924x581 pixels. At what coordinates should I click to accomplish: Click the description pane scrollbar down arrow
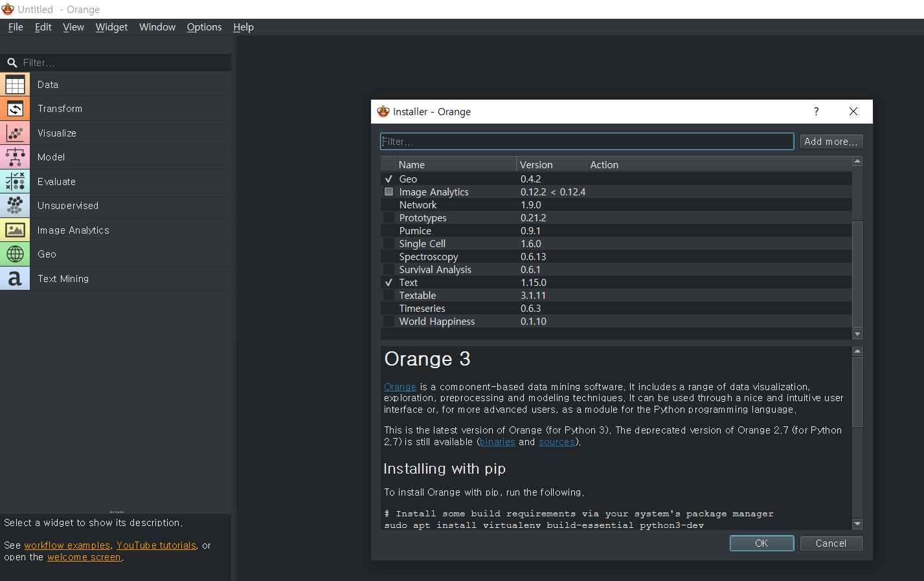(x=857, y=524)
